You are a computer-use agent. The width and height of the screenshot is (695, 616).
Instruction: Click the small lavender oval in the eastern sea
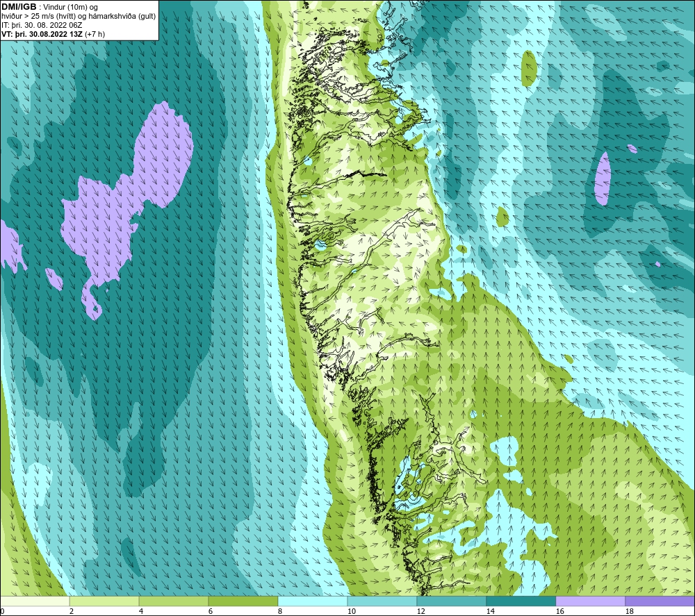click(603, 178)
